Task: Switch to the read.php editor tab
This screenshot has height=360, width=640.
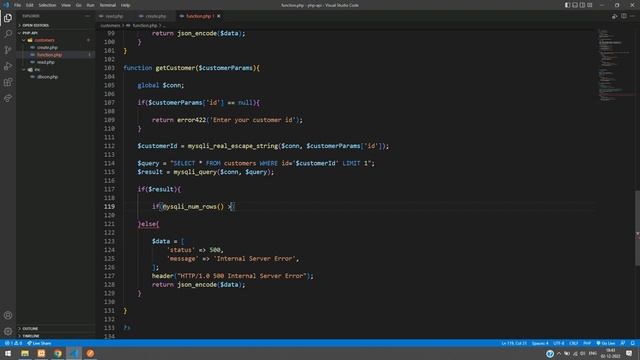Action: tap(114, 16)
